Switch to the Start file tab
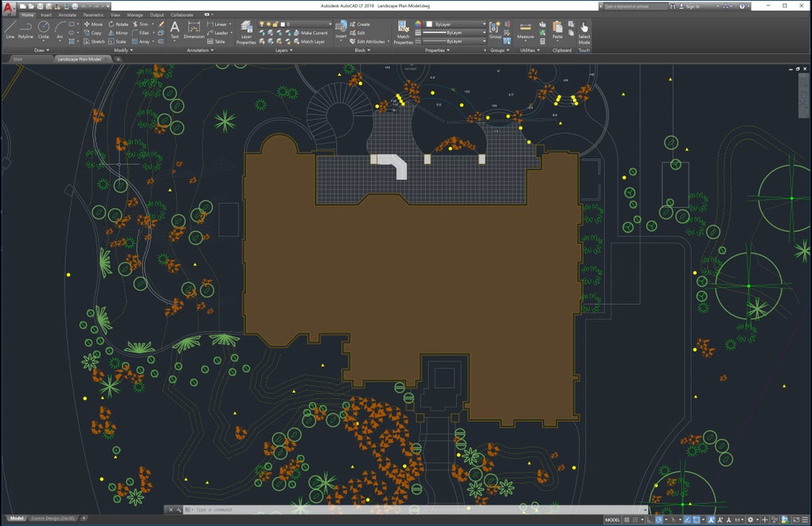 pos(18,59)
